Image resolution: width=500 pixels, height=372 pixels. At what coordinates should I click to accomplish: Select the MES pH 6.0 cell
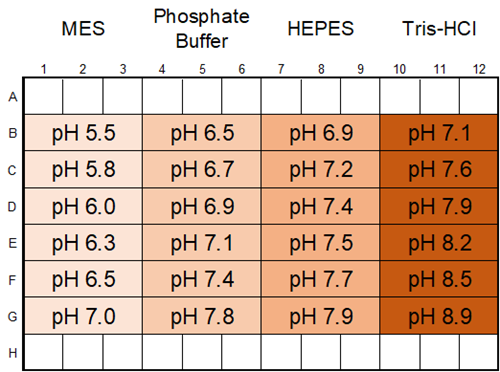[83, 206]
